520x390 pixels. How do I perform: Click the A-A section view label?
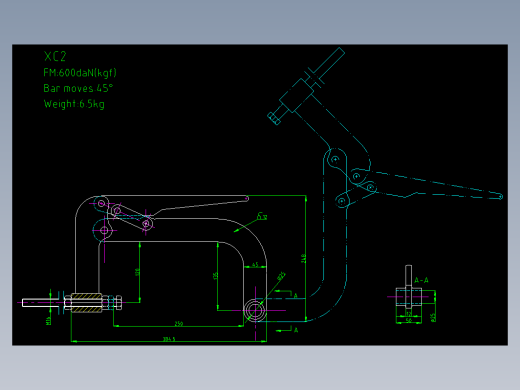(x=421, y=280)
